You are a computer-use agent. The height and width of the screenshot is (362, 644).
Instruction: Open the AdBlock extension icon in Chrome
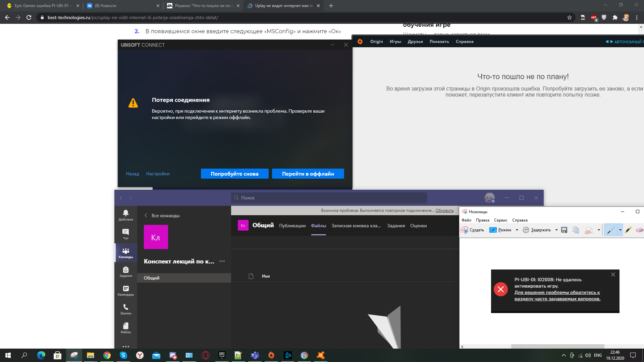tap(594, 18)
